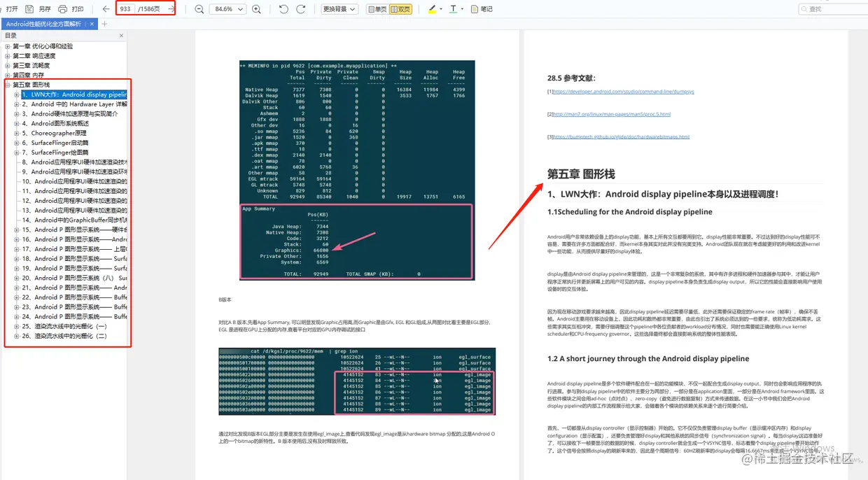
Task: Click the 28.5 参考文献 heading
Action: tap(571, 78)
